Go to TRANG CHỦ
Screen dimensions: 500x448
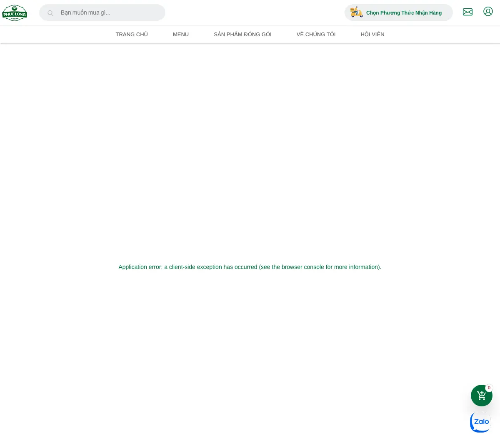tap(132, 34)
